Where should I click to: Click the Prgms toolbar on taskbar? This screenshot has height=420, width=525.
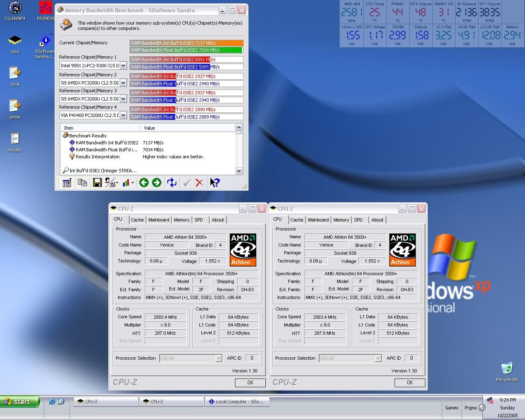pos(471,408)
